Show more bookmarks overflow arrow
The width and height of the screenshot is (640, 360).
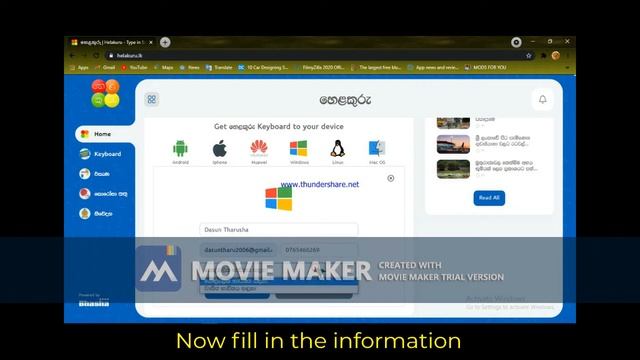pos(567,67)
